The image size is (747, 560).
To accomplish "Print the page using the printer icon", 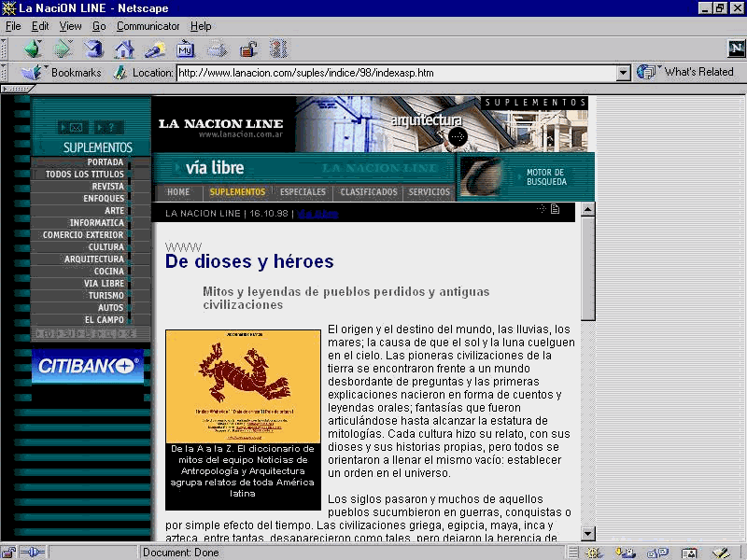I will coord(217,49).
